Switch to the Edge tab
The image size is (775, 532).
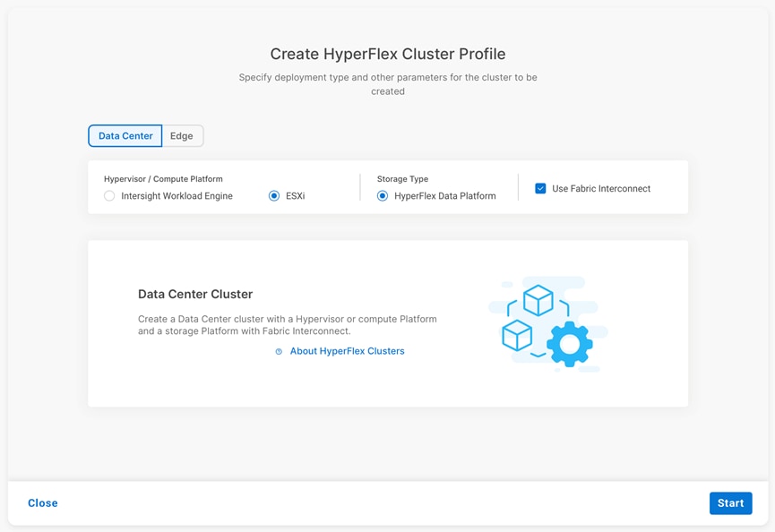(x=182, y=136)
